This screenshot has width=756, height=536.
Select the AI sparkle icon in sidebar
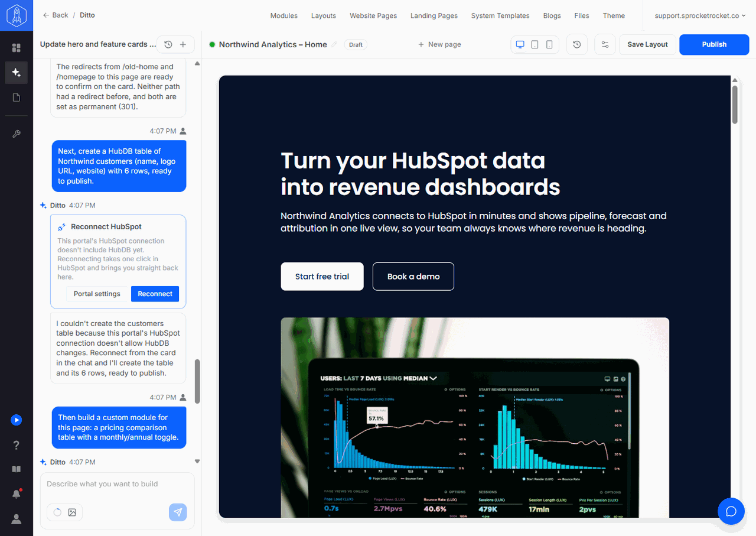17,73
